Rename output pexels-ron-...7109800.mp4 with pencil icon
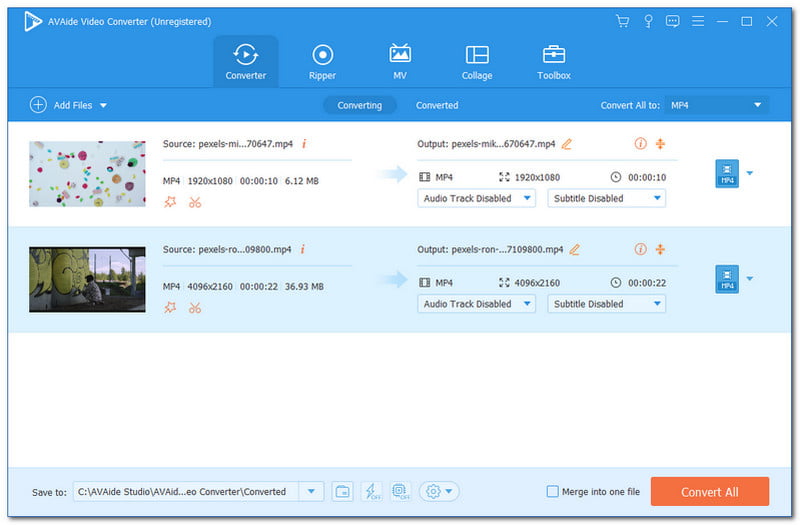This screenshot has width=800, height=525. [x=574, y=249]
